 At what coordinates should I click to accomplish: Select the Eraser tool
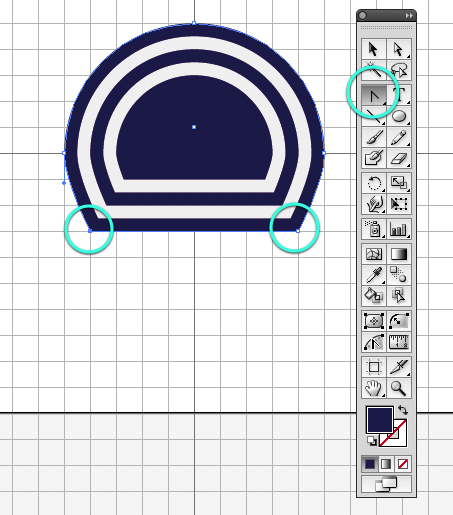point(399,158)
